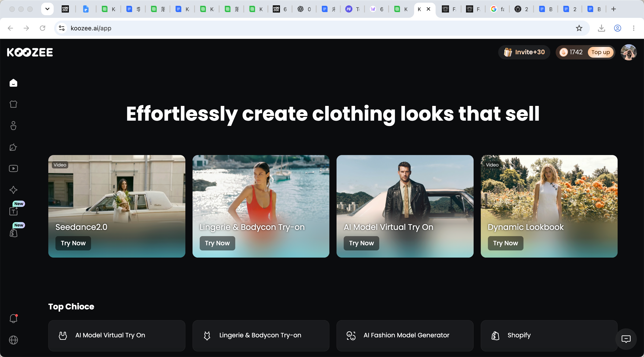The image size is (644, 357).
Task: Open Lingerie & Bodycon Try-on in Top Choice
Action: pos(261,336)
